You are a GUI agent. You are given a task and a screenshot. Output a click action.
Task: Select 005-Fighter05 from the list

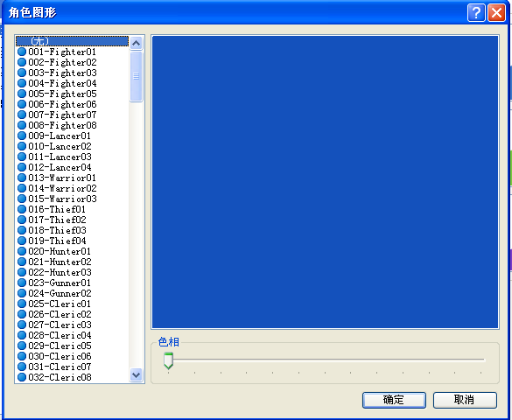pos(72,94)
